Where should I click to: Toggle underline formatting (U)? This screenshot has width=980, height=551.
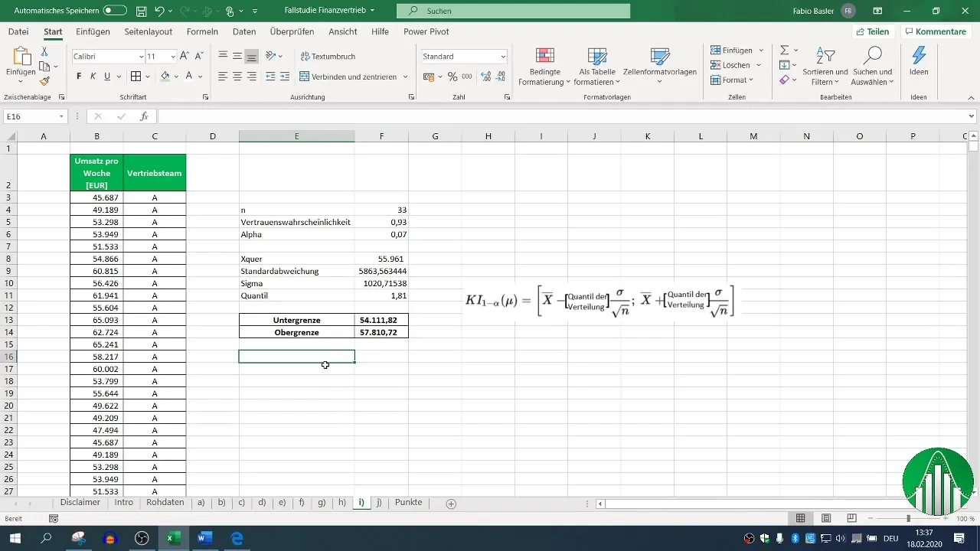click(107, 77)
